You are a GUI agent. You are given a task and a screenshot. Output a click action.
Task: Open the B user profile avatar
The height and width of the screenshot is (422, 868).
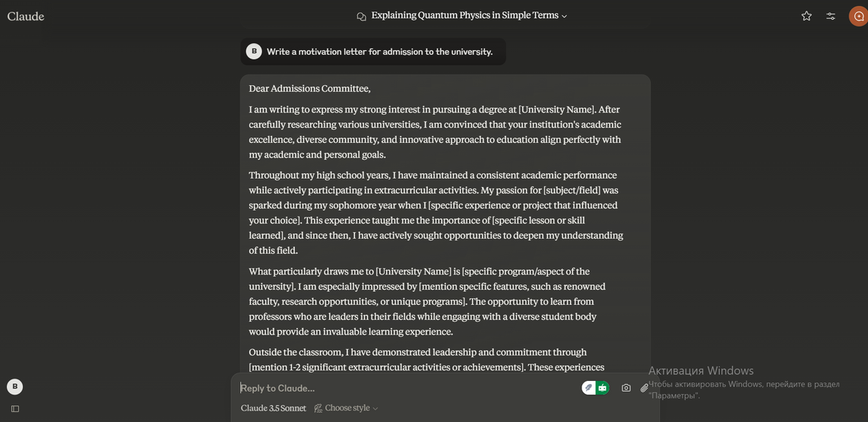[x=14, y=386]
